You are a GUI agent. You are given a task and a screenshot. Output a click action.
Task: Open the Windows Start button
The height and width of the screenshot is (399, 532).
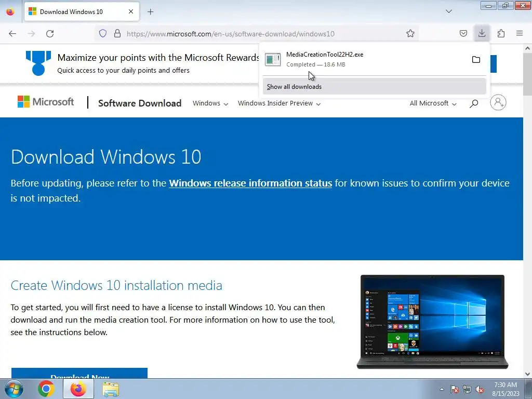[x=14, y=389]
